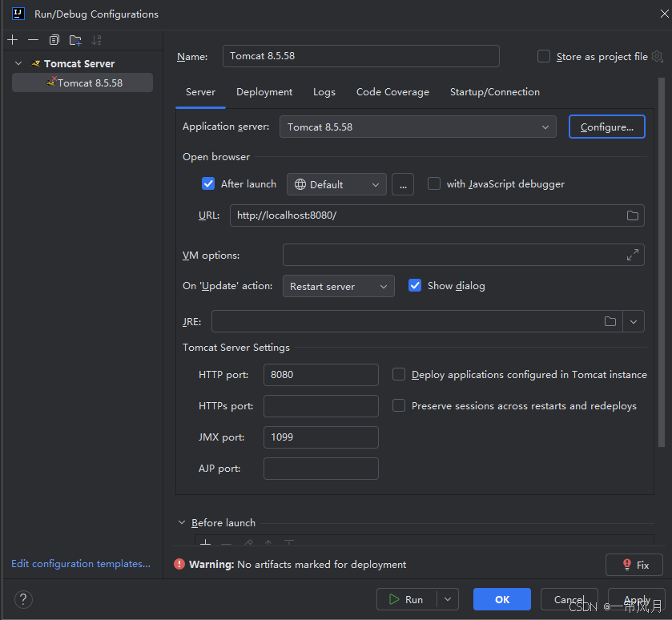Remove selected configuration with minus icon

coord(33,40)
